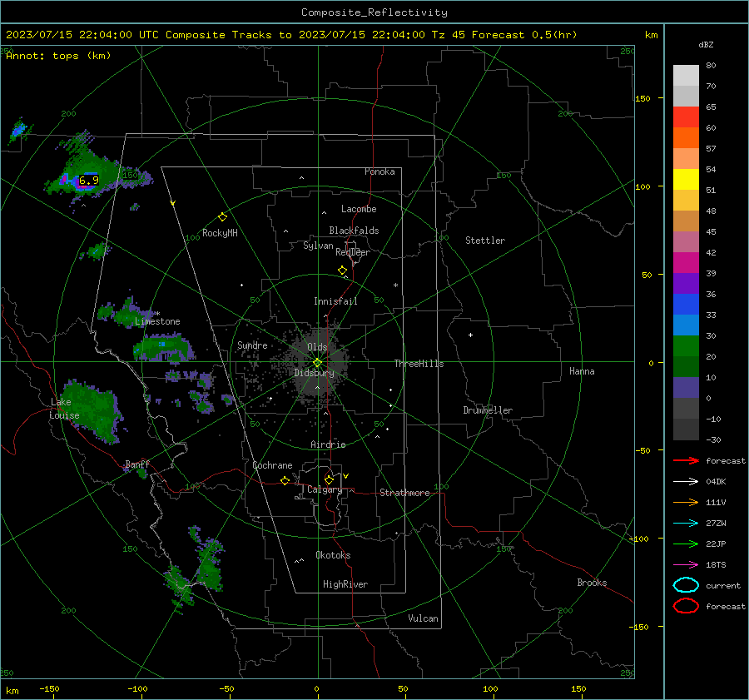Viewport: 749px width, 700px height.
Task: Pick the green 30 dBZ color swatch
Action: click(686, 345)
